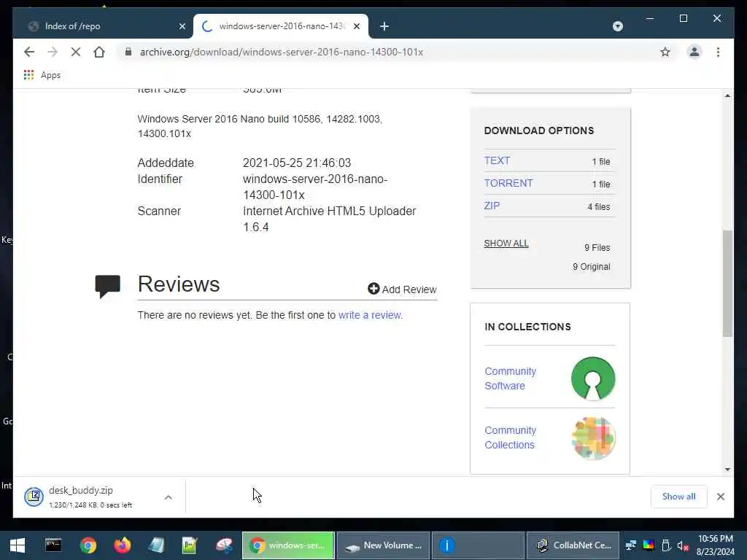Click the Reviews heading

click(x=179, y=284)
